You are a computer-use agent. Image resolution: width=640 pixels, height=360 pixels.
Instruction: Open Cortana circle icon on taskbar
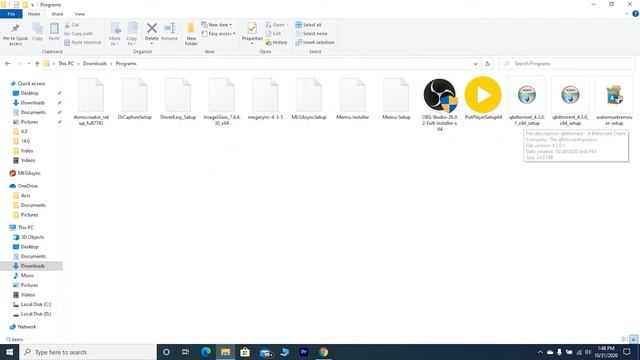(x=166, y=352)
